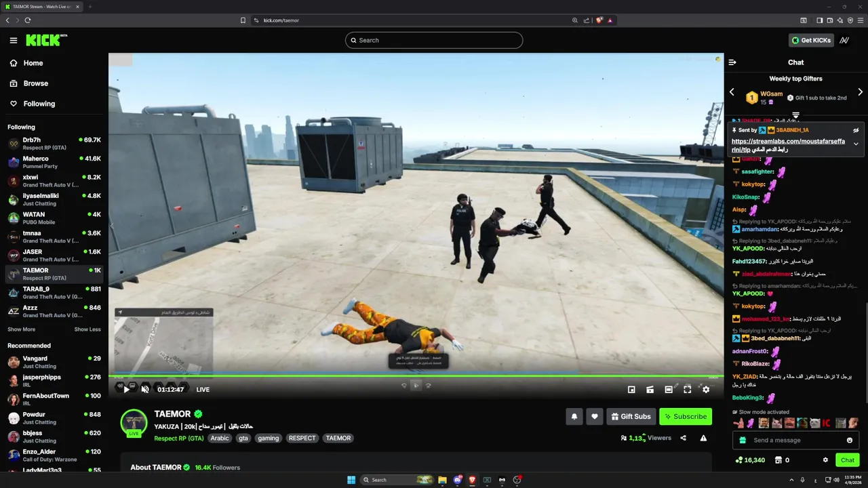
Task: View the 16,340 channel points balance
Action: 750,460
